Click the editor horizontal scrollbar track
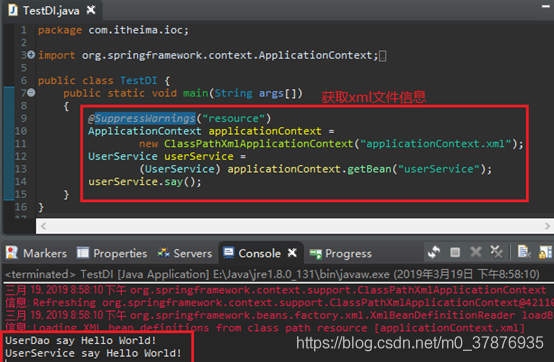The image size is (554, 362). pos(295,226)
